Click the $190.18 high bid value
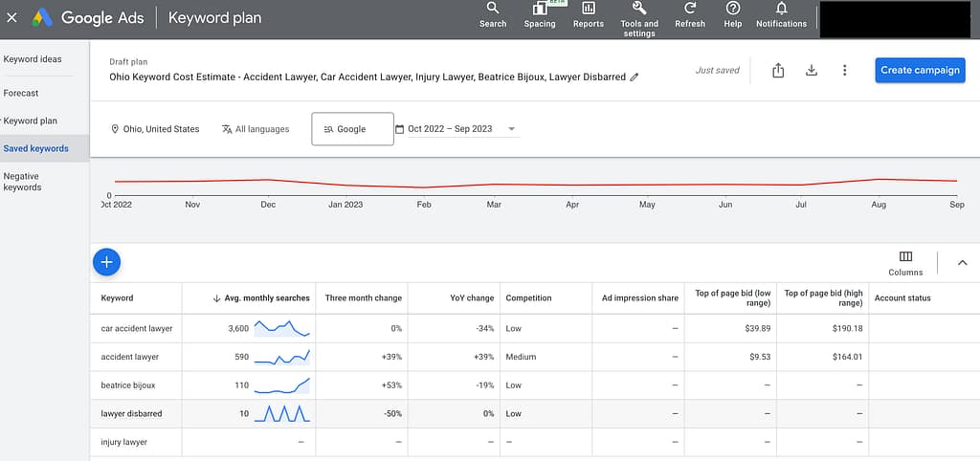This screenshot has height=461, width=980. coord(848,329)
